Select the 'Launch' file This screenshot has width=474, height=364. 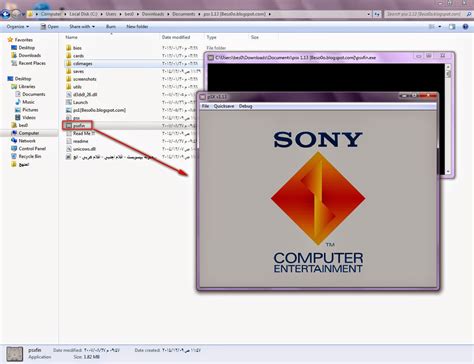pos(77,102)
